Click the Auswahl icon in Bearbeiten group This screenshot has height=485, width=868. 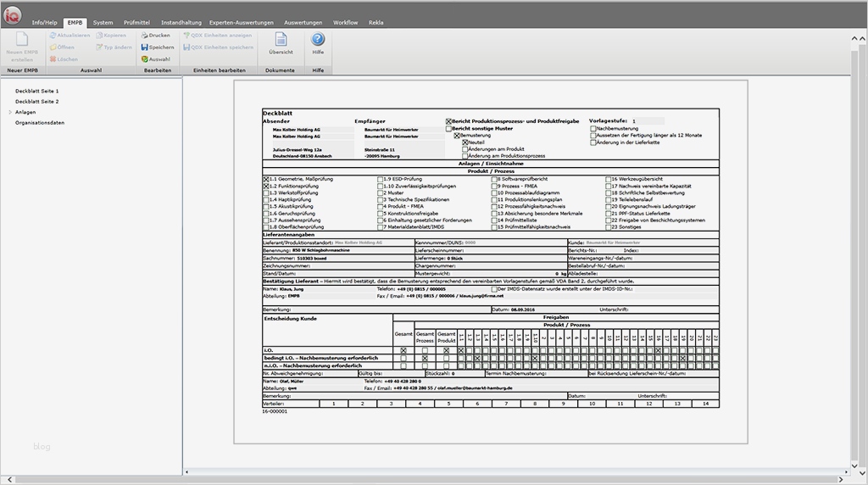(145, 59)
